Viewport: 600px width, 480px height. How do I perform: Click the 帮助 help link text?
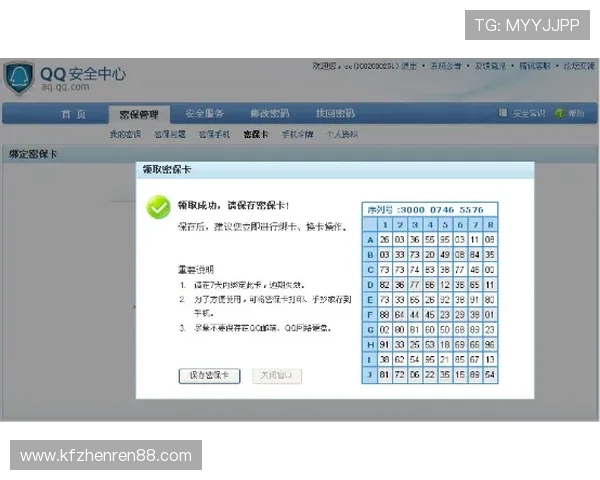coord(576,113)
